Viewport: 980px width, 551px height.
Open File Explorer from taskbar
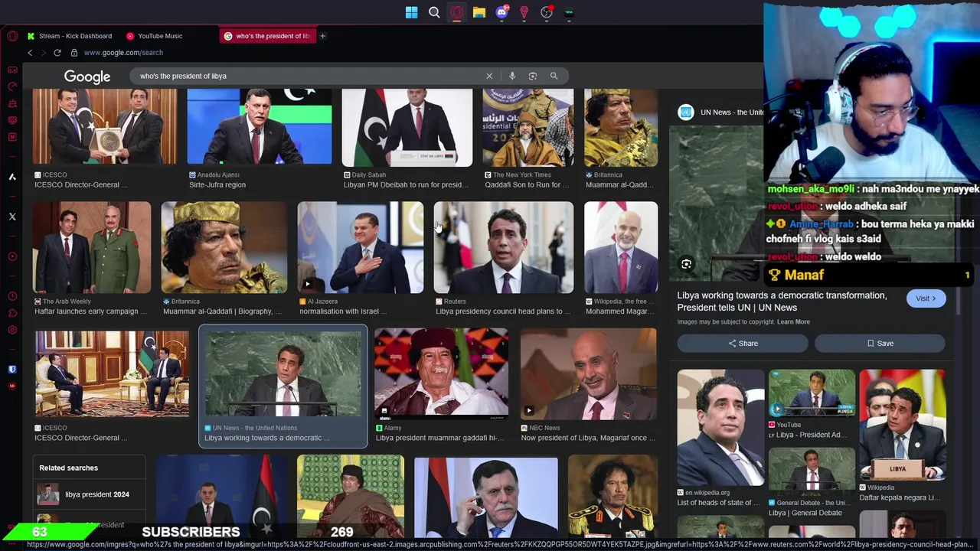point(479,12)
